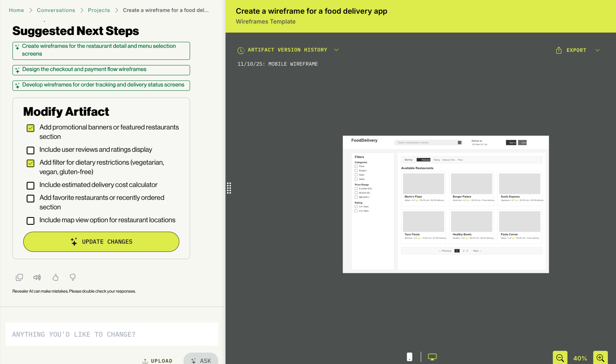
Task: Enable map view option checkbox
Action: coord(30,221)
